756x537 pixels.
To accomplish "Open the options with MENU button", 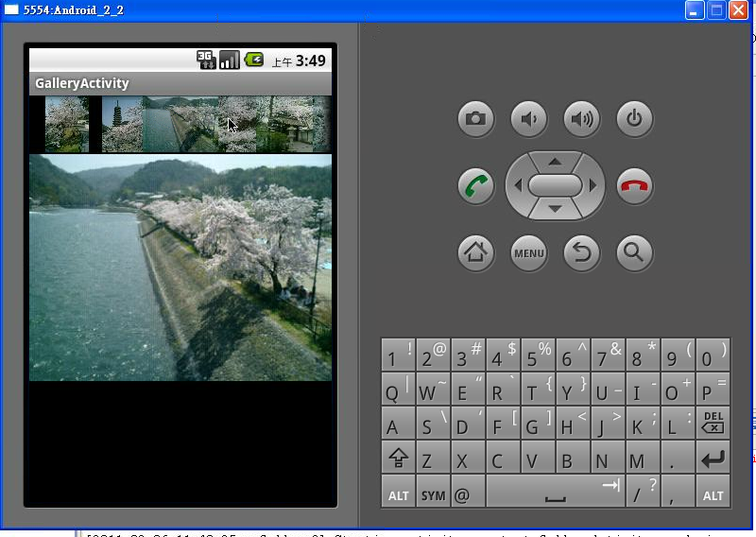I will [x=529, y=252].
